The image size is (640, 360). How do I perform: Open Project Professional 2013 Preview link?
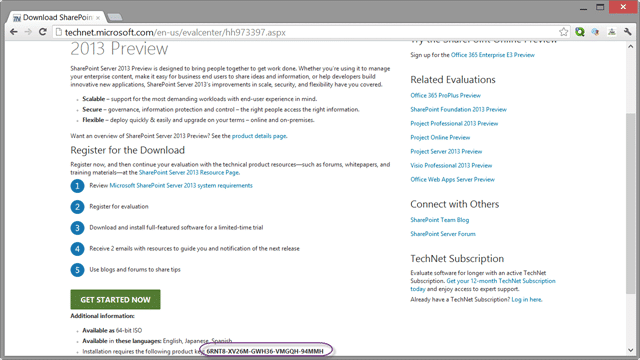click(454, 123)
